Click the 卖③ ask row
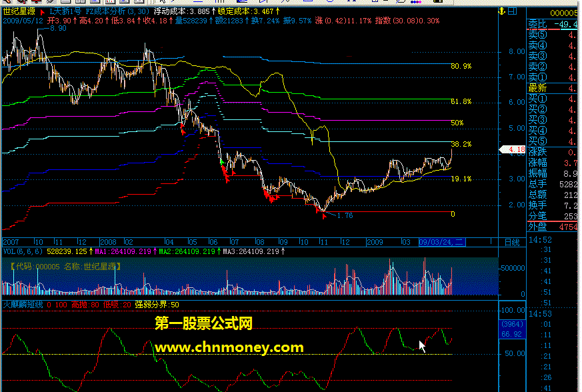The height and width of the screenshot is (392, 582). (x=553, y=56)
